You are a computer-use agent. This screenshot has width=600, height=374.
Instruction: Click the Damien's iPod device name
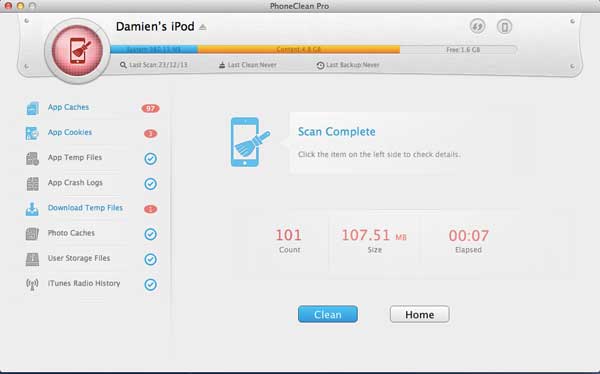[x=155, y=26]
